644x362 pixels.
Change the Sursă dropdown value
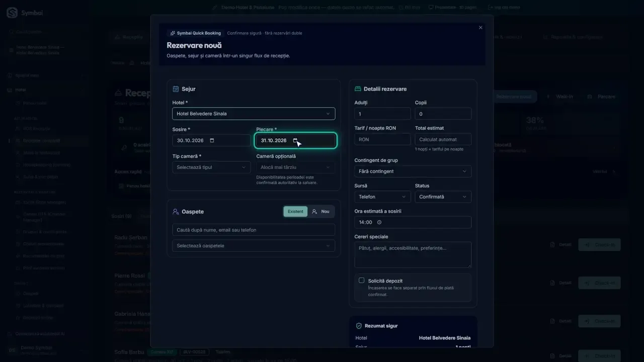382,197
